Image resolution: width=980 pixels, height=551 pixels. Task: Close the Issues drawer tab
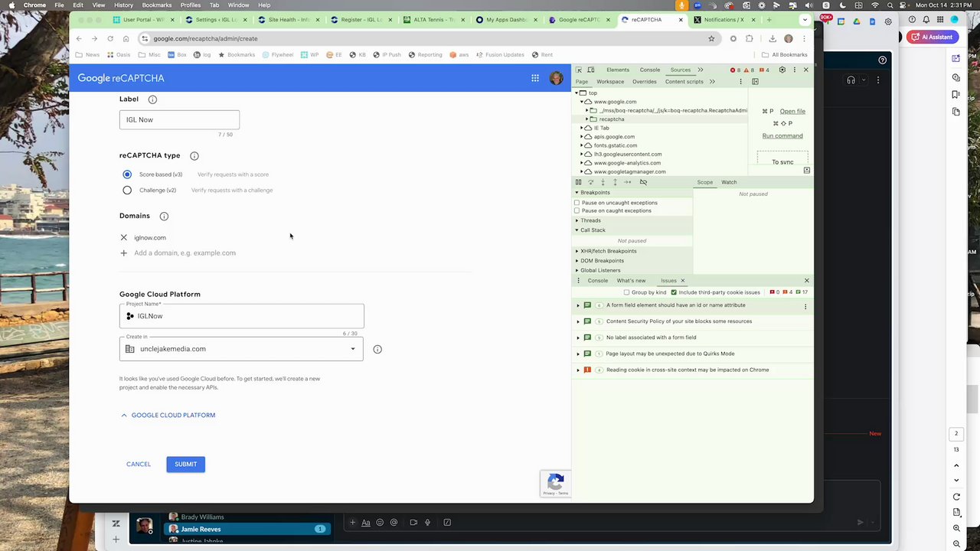tap(683, 281)
